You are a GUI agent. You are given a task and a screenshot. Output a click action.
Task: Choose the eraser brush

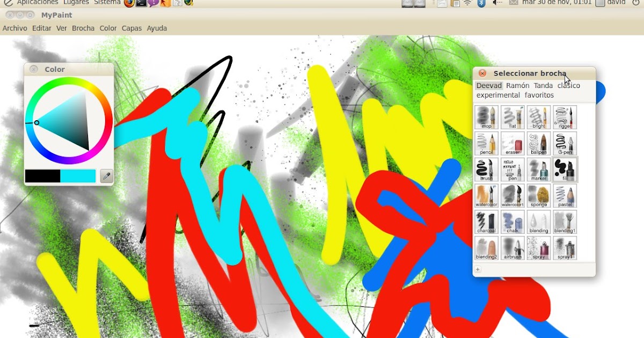pos(512,143)
